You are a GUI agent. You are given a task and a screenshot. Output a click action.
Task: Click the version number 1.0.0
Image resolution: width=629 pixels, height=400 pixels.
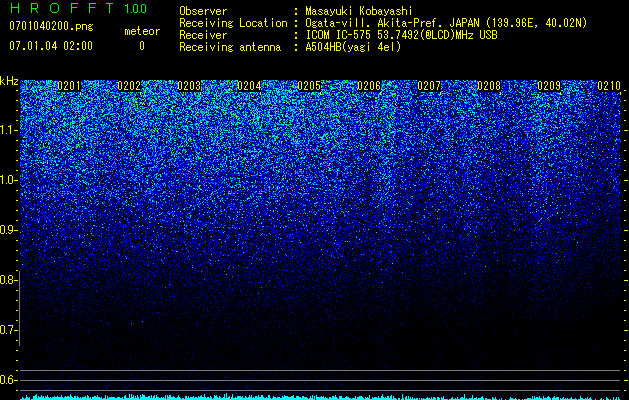[135, 9]
